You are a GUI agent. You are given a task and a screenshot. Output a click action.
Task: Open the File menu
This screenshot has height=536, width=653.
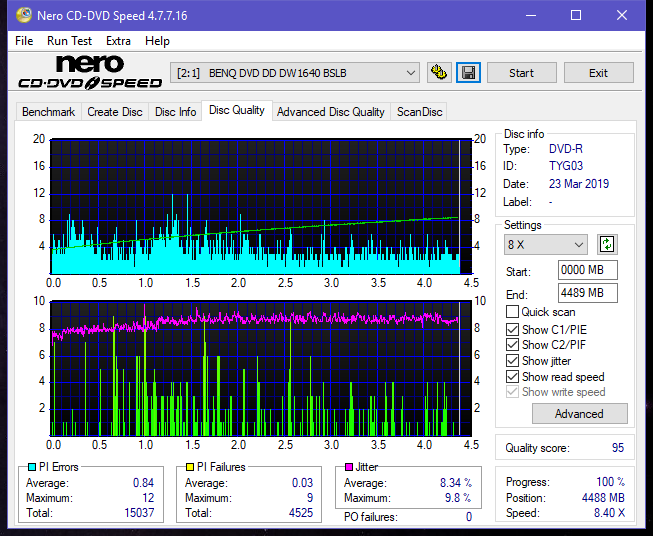click(24, 41)
